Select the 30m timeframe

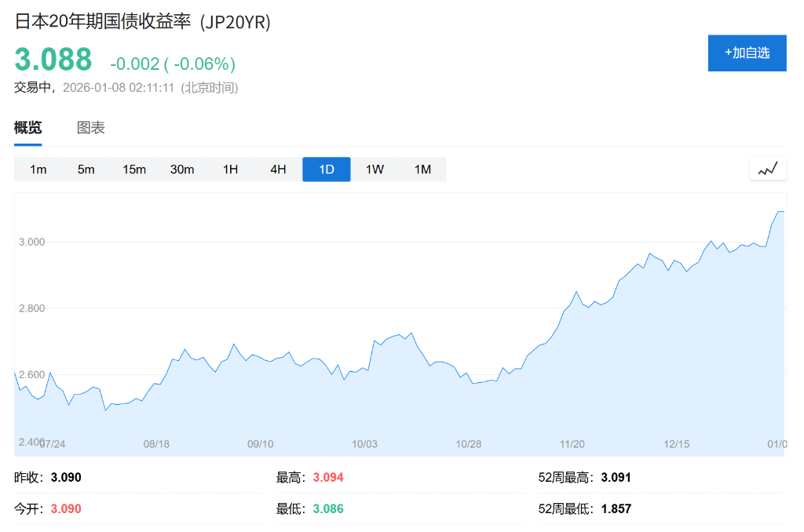tap(182, 169)
